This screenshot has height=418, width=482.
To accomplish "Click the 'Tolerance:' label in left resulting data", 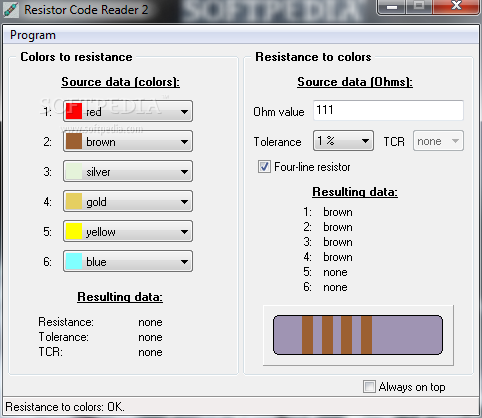I will [x=64, y=337].
